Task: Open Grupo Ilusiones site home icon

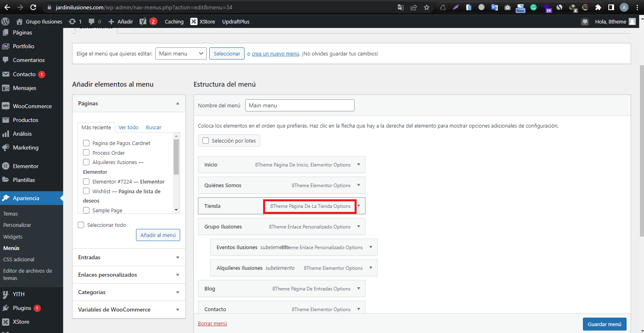Action: [19, 21]
